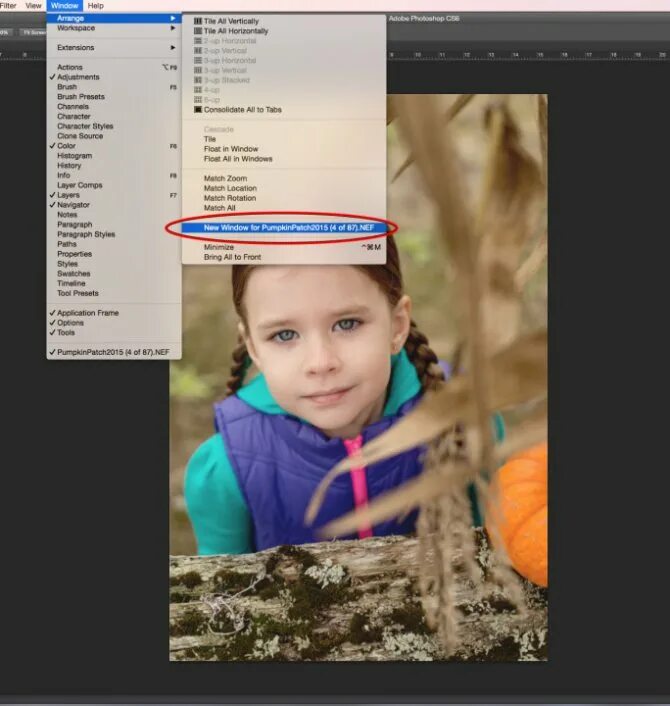This screenshot has height=706, width=670.
Task: Choose Tile in Arrange submenu
Action: tap(284, 139)
